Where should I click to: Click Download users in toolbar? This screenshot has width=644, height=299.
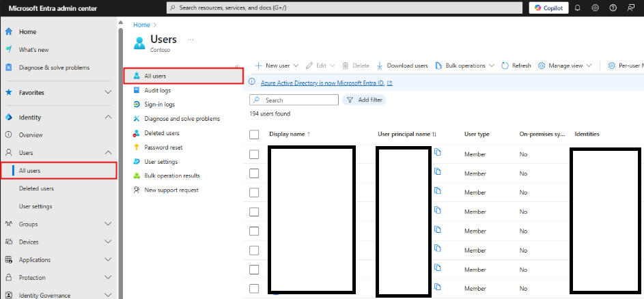click(402, 66)
